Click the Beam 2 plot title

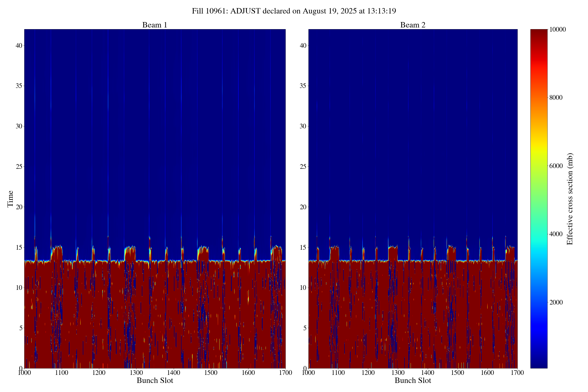(x=413, y=25)
